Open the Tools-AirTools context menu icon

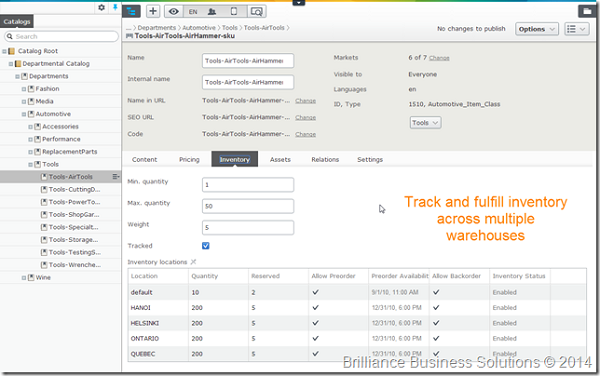click(115, 177)
